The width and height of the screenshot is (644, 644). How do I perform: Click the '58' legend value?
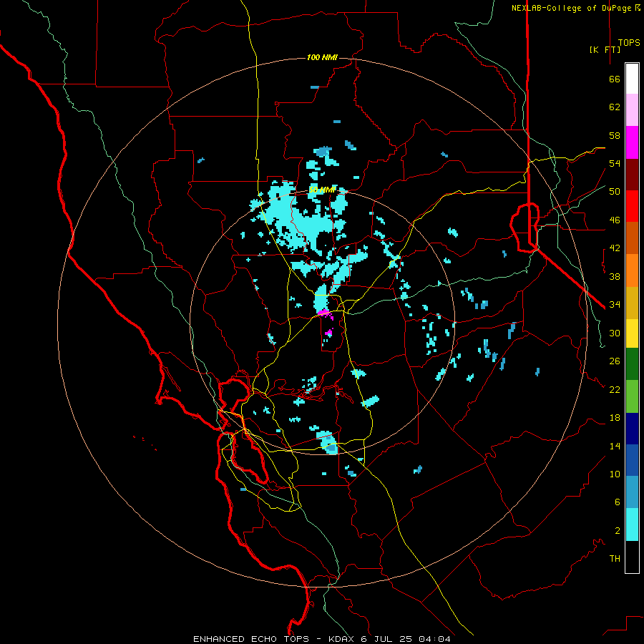[x=615, y=135]
